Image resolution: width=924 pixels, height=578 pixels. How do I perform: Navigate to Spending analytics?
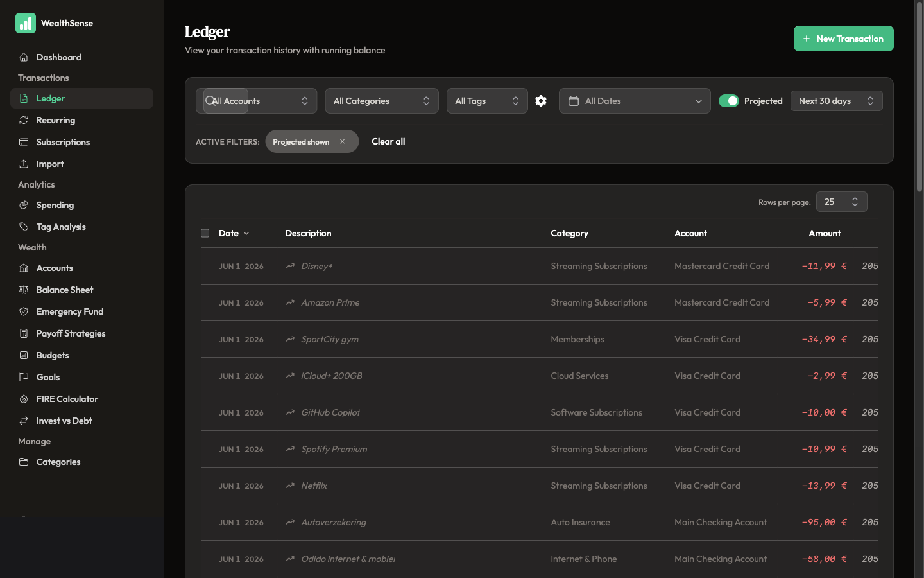pos(81,205)
